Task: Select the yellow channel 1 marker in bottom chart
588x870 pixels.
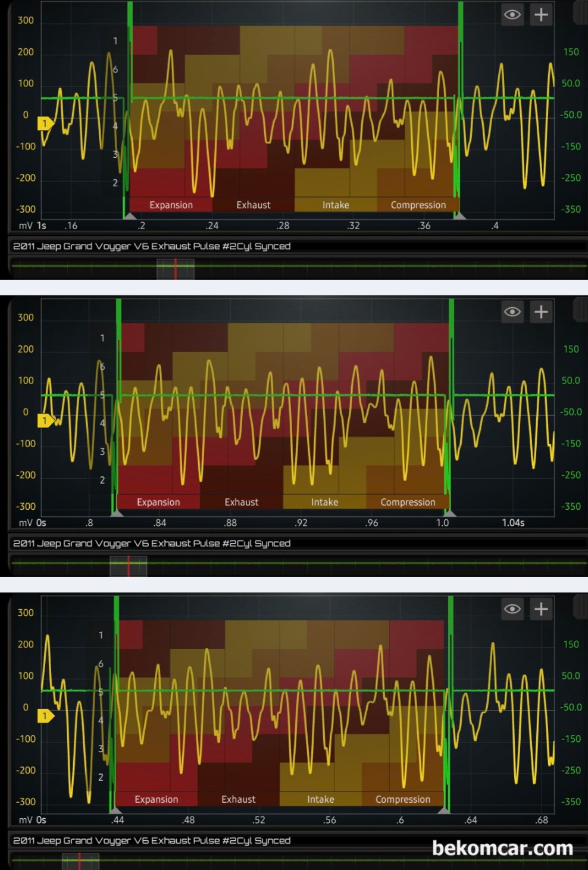Action: pos(45,716)
